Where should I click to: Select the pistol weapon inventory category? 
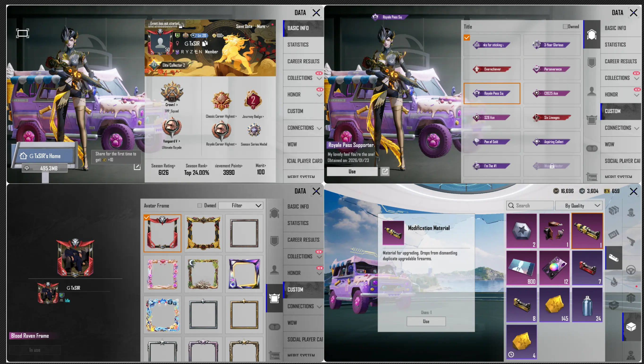[631, 241]
